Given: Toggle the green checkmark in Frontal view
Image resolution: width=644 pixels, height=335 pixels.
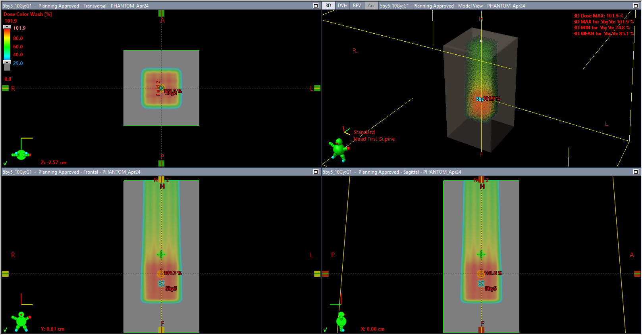Looking at the screenshot, I should coord(6,329).
